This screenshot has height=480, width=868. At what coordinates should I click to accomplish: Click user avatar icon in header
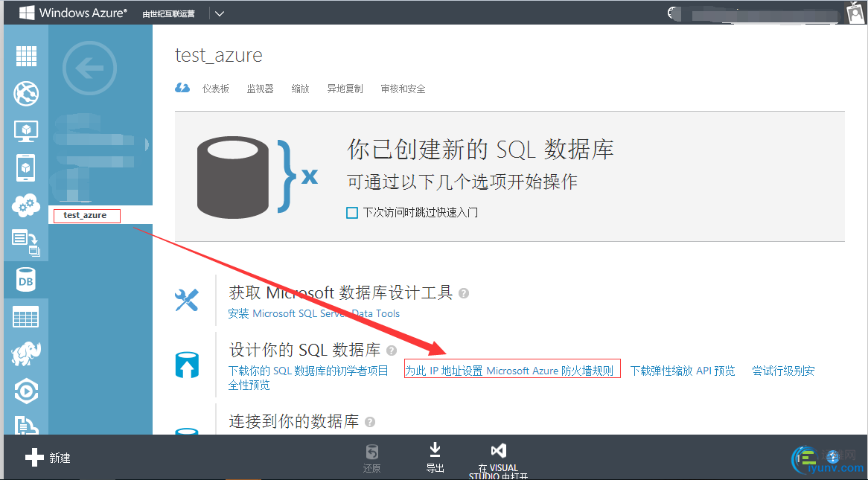coord(855,12)
